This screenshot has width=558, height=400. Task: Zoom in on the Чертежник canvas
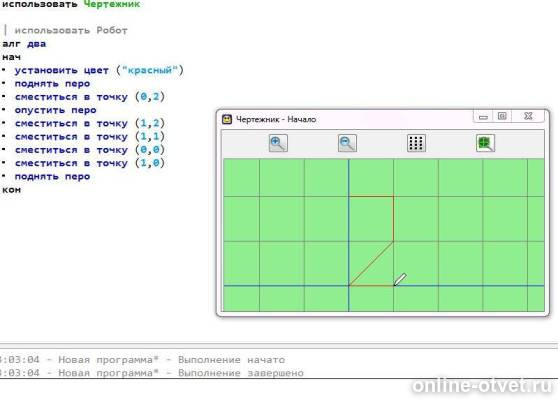pos(278,143)
